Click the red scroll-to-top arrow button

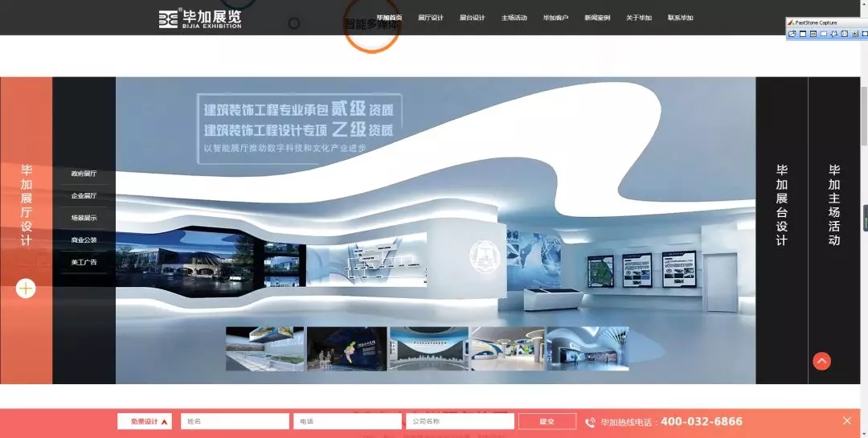pyautogui.click(x=821, y=361)
